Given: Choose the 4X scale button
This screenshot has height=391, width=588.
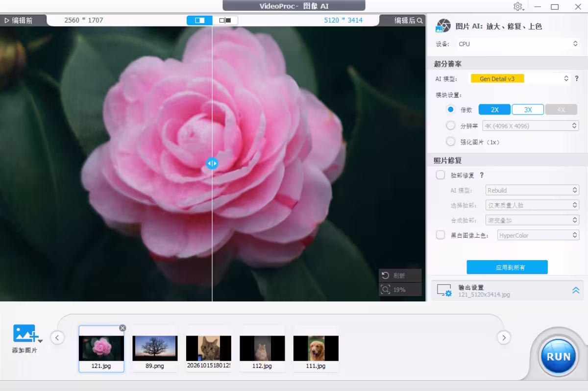Looking at the screenshot, I should click(x=561, y=109).
